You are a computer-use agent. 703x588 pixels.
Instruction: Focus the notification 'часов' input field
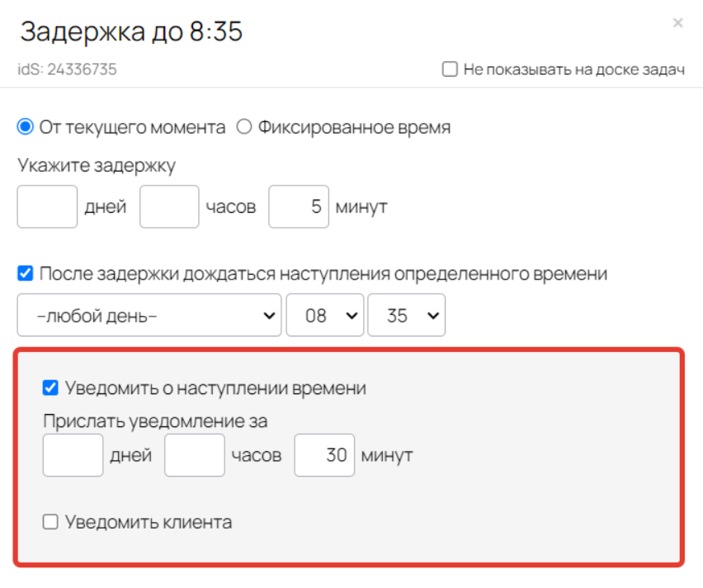195,455
